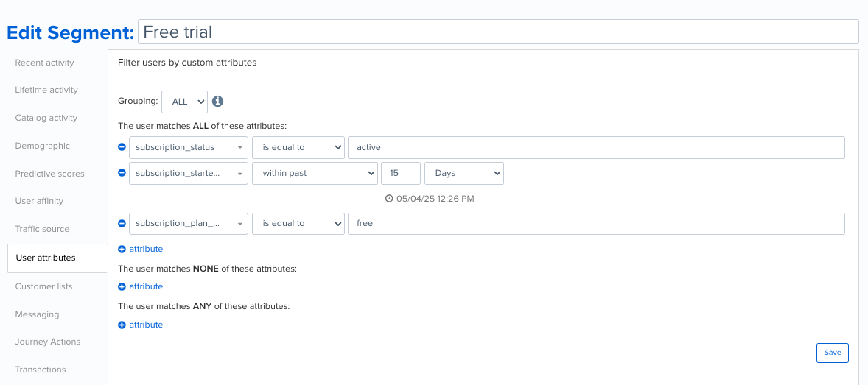
Task: Click the clock icon beside the timestamp
Action: pyautogui.click(x=389, y=198)
